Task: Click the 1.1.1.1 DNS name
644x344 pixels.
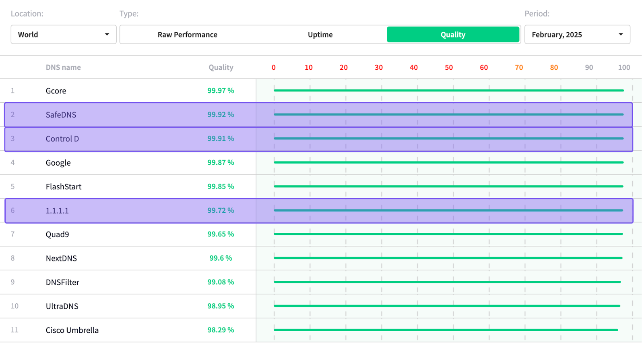Action: [x=57, y=211]
